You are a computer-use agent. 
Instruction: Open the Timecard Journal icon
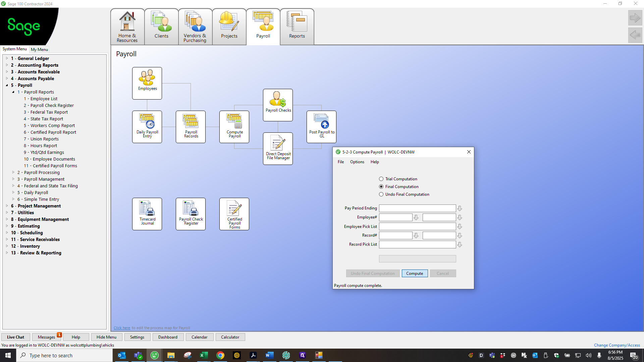(147, 214)
